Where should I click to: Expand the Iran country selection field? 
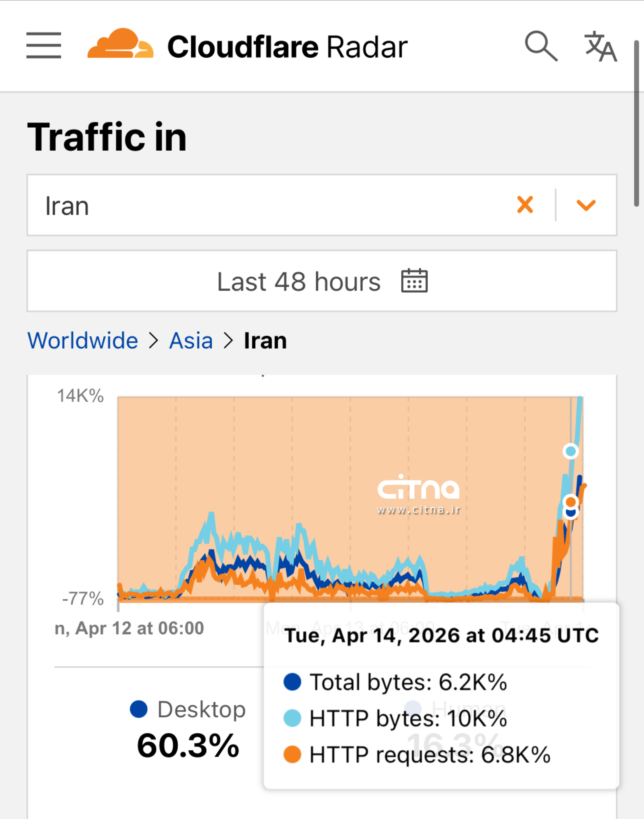click(x=240, y=205)
